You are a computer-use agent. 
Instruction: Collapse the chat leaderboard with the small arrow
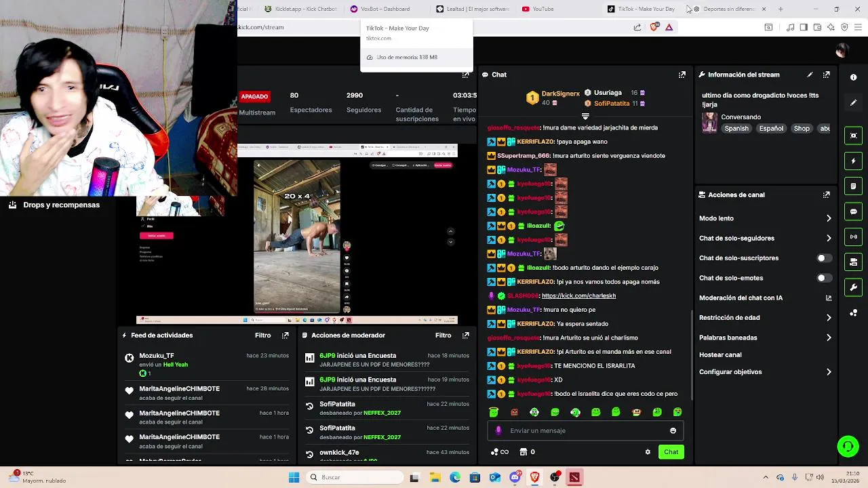coord(585,117)
